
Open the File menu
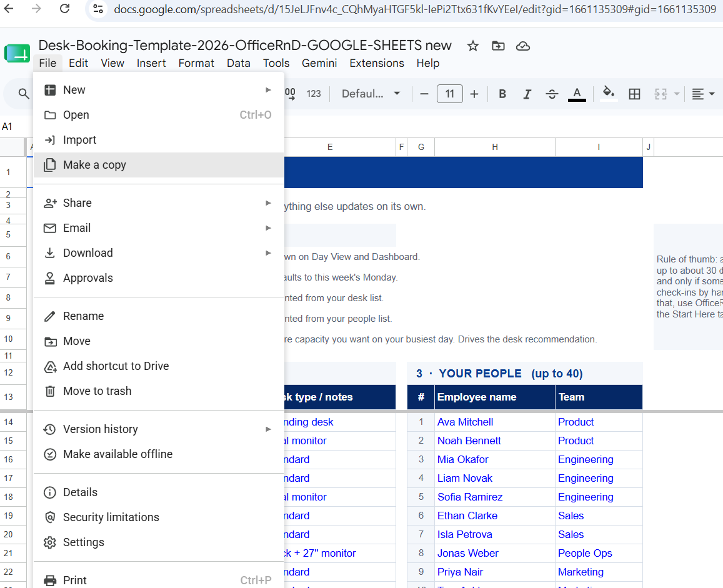[47, 63]
